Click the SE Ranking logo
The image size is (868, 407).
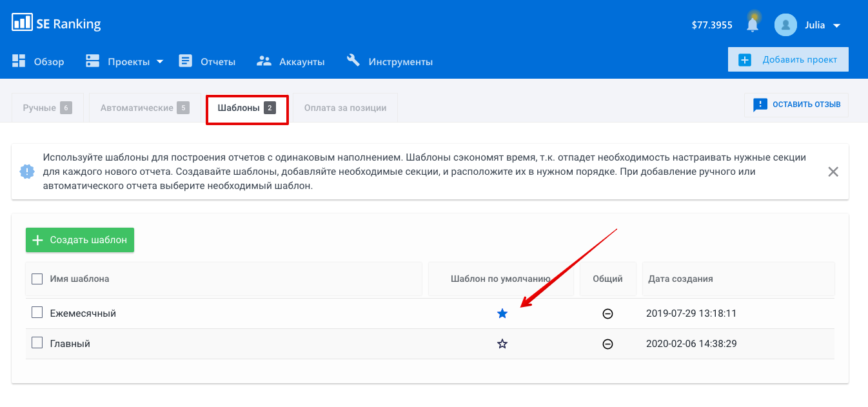click(56, 24)
